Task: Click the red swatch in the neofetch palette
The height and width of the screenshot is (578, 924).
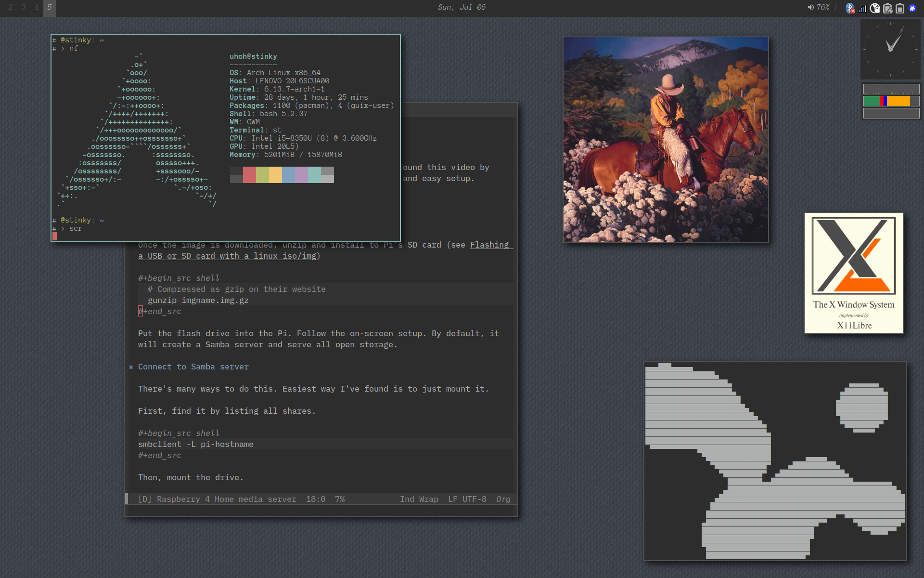Action: point(249,175)
